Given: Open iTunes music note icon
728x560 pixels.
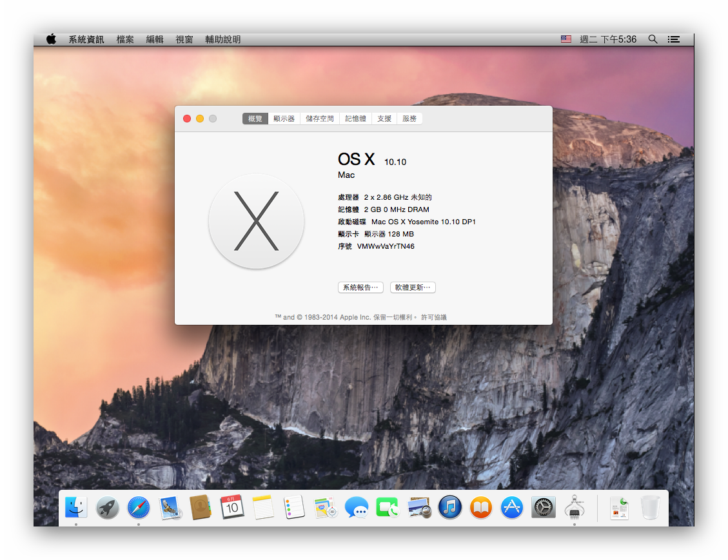Looking at the screenshot, I should tap(450, 507).
